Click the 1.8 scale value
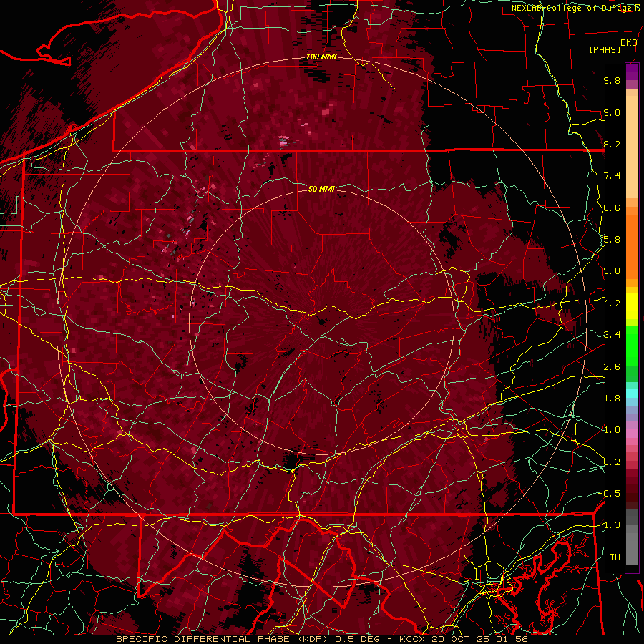Screen dimensions: 644x644 pos(612,399)
